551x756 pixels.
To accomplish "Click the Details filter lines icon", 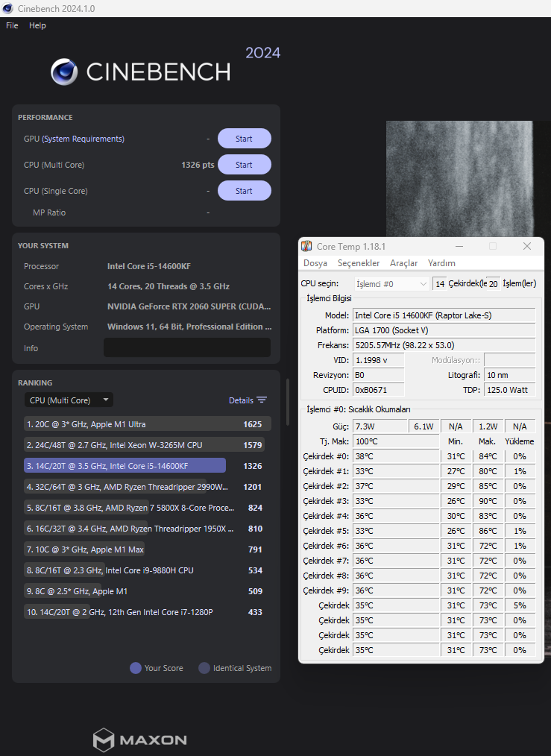I will [x=262, y=400].
